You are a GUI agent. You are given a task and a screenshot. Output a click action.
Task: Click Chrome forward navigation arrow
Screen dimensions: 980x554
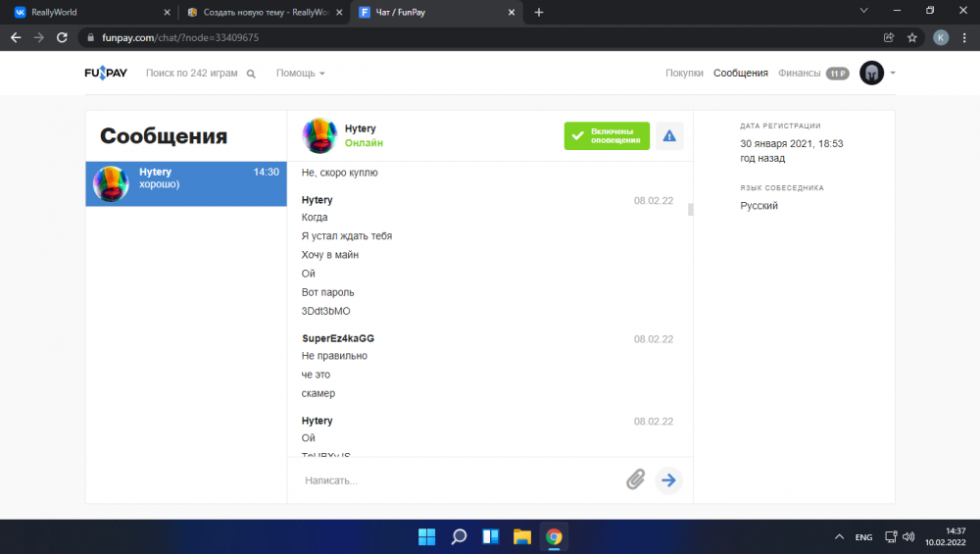click(x=39, y=37)
